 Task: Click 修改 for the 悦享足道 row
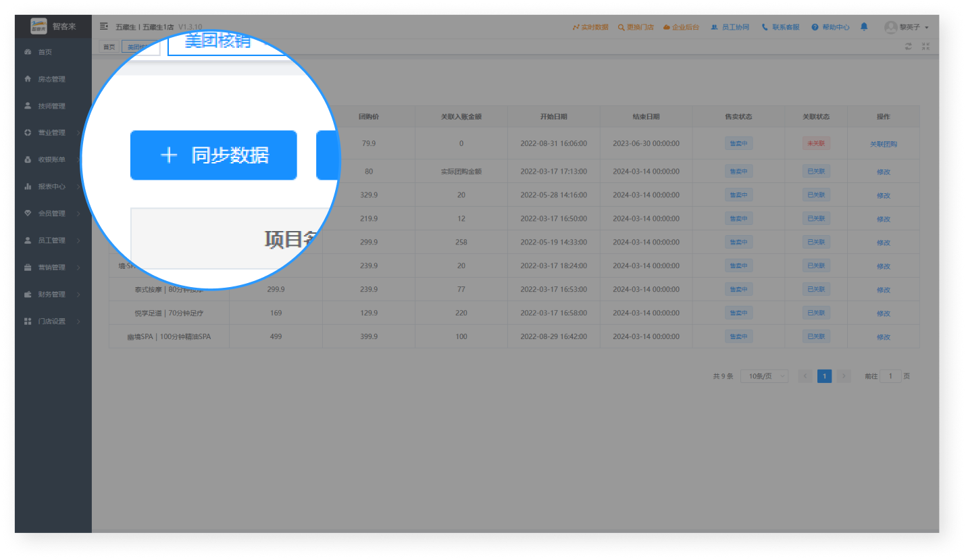click(x=884, y=313)
